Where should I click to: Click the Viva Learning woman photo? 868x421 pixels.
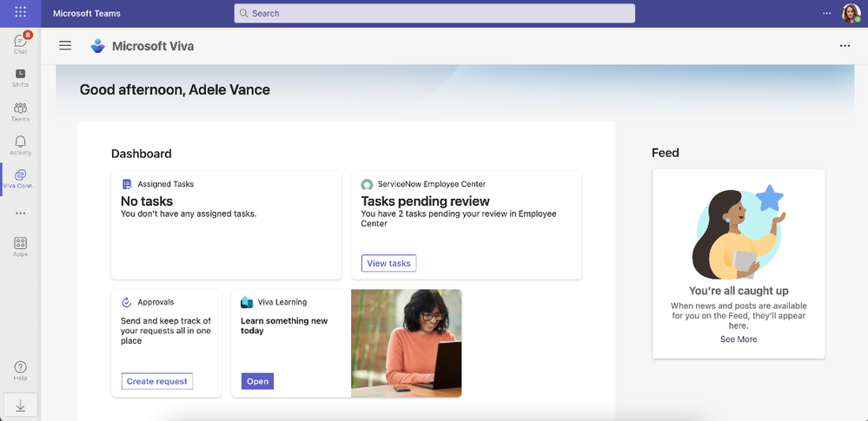(x=407, y=343)
